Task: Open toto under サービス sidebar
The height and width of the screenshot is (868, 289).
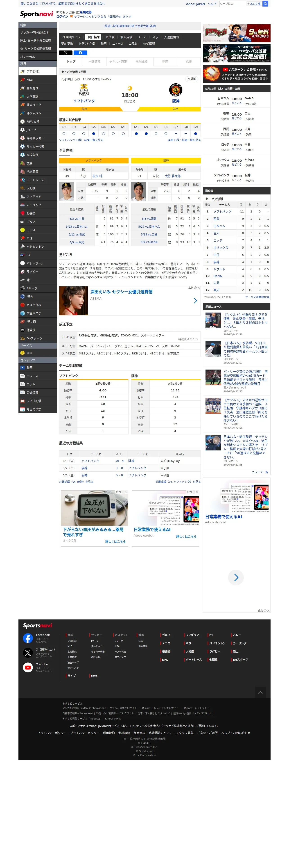Action: point(37,353)
